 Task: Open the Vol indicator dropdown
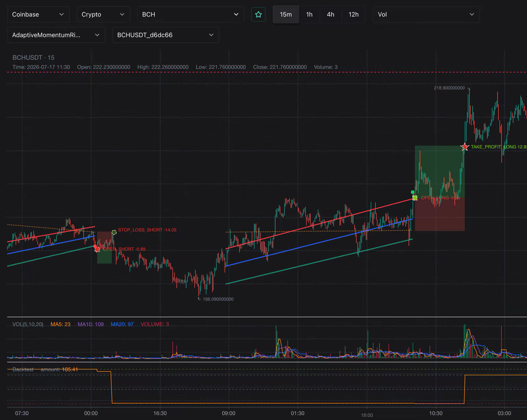[x=426, y=14]
